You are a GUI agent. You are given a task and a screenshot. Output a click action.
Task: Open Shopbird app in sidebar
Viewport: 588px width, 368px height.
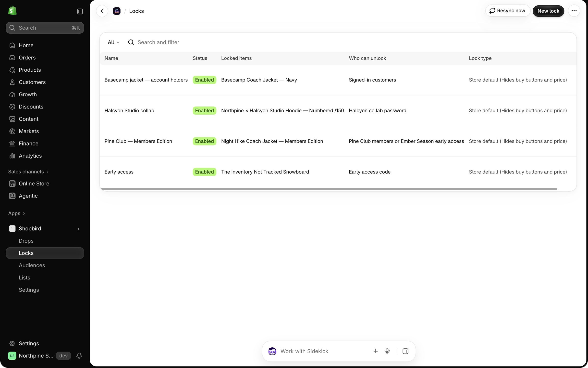[x=45, y=228]
